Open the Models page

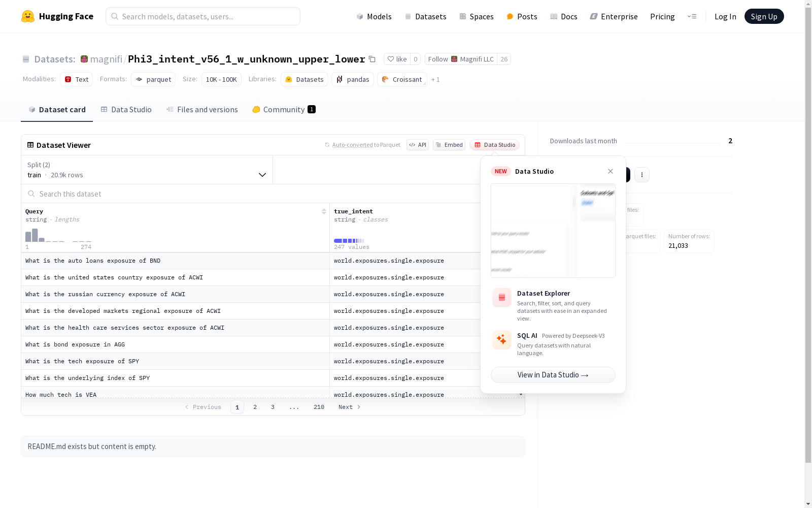click(374, 16)
